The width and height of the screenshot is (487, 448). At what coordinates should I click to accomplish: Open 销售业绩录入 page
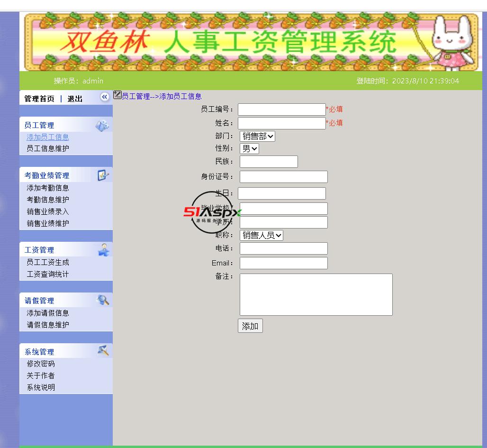(x=48, y=211)
